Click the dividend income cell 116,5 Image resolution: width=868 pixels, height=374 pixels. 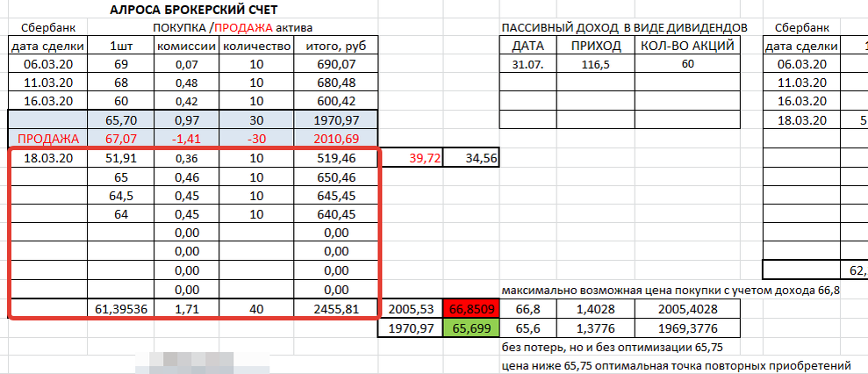596,64
